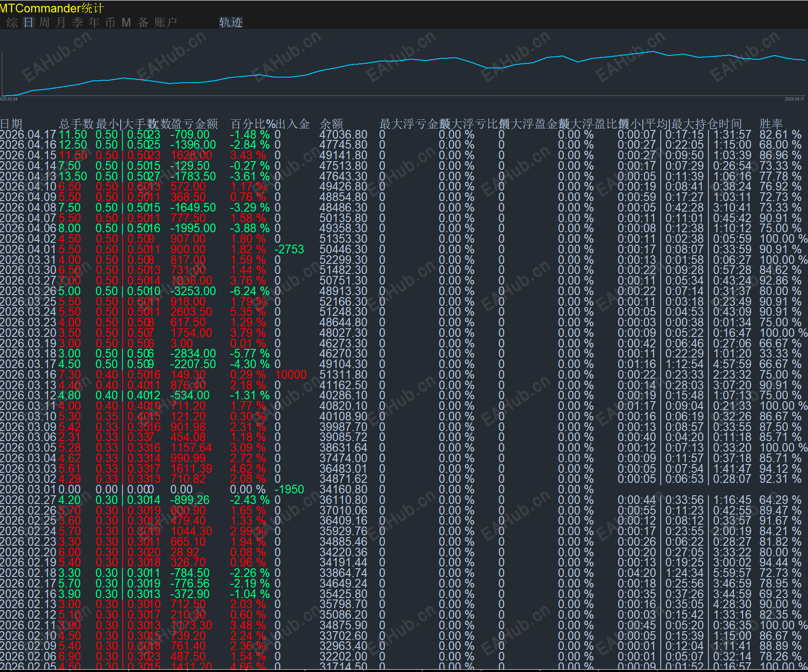Open the 账户 account tab
Image resolution: width=808 pixels, height=672 pixels.
[x=165, y=22]
